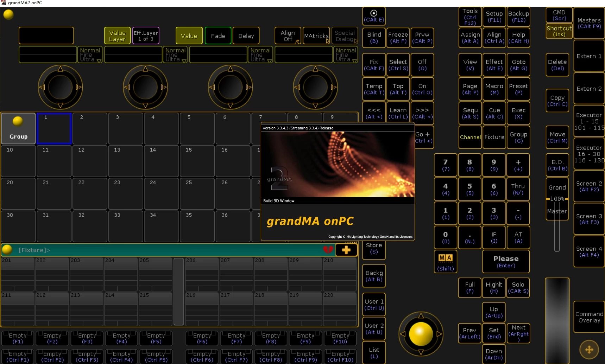The image size is (605, 364).
Task: Open third encoder Normal/Fine/Ultra resolution dropdown
Action: click(260, 55)
